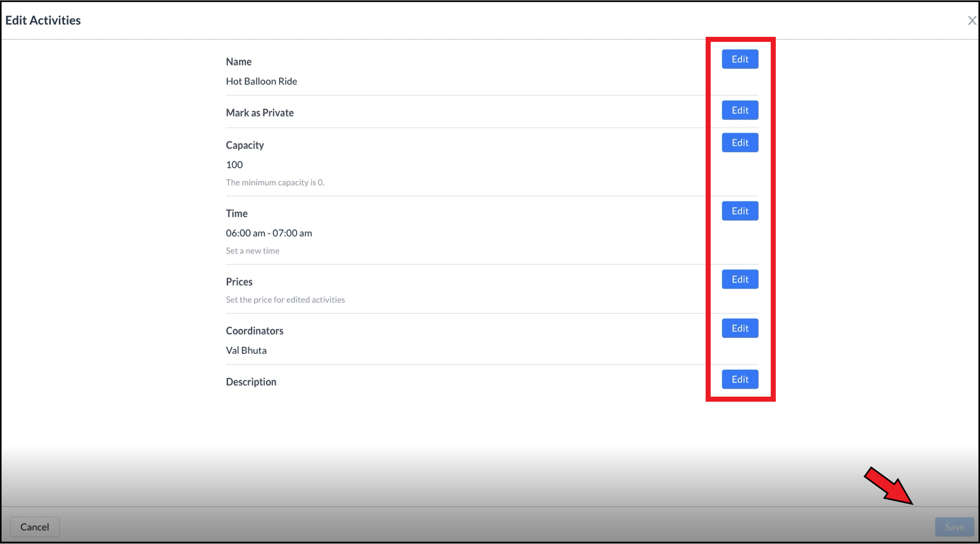The height and width of the screenshot is (544, 980).
Task: Click the 'Hot Balloon Ride' name value
Action: (x=261, y=81)
